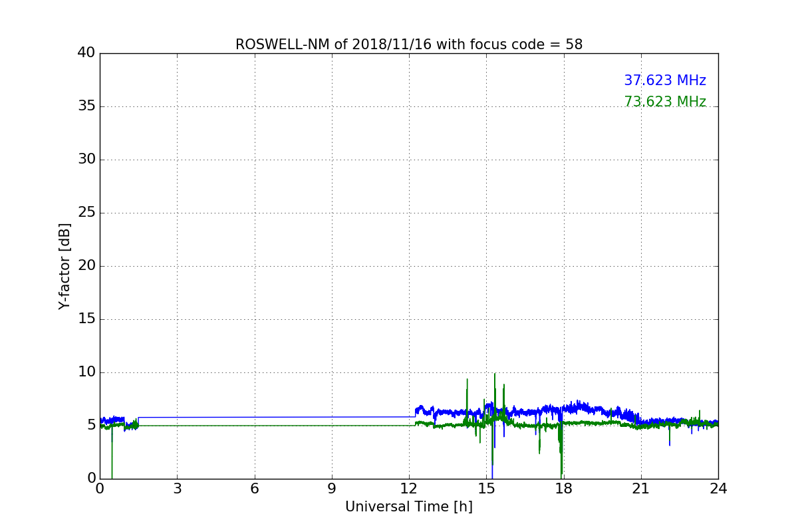
Task: Click x-axis tick label '18'
Action: click(x=564, y=488)
